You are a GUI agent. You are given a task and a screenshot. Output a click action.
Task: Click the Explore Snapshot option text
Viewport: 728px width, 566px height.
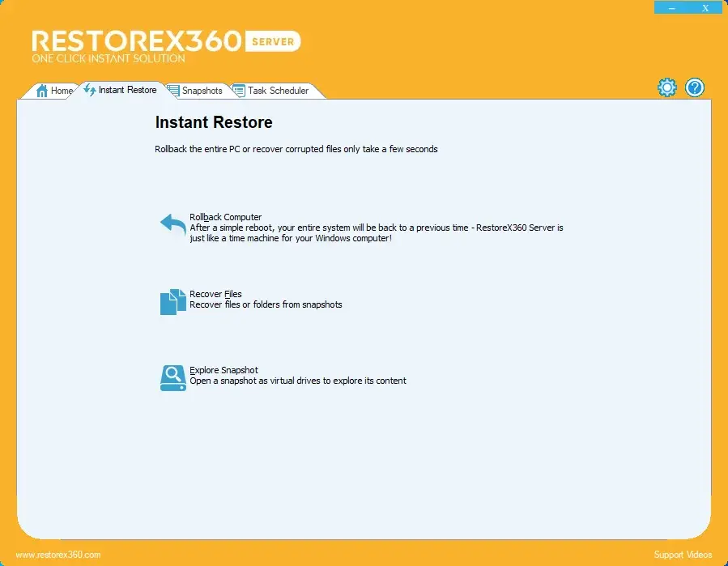[x=224, y=370]
